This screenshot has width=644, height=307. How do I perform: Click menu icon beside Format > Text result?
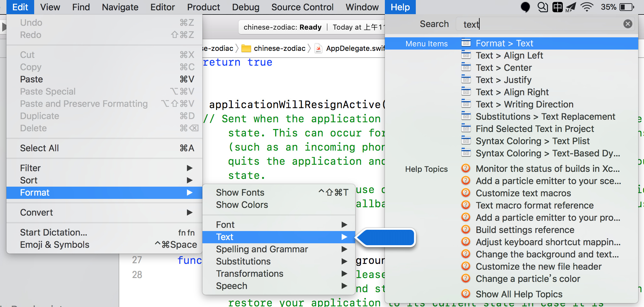click(466, 43)
